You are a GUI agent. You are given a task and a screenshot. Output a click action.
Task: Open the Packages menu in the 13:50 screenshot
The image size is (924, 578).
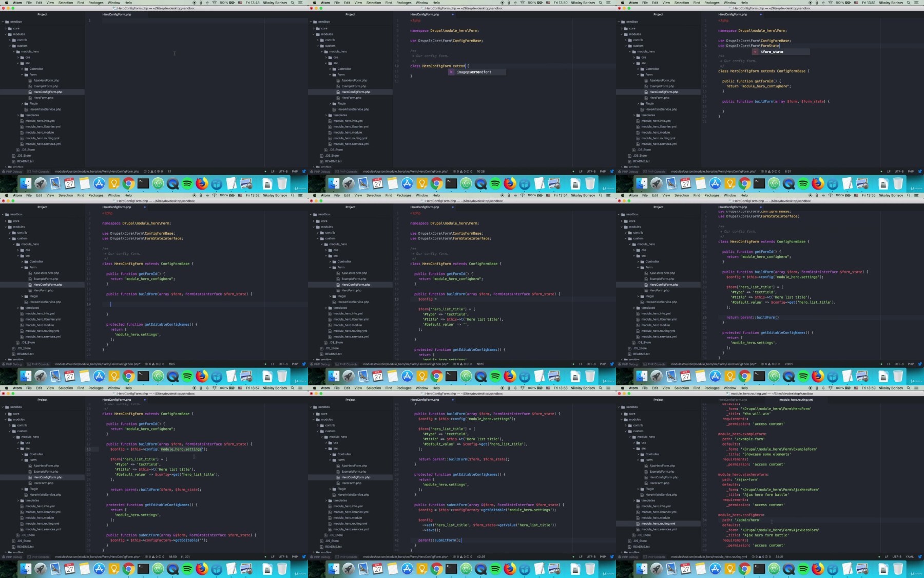pos(404,3)
